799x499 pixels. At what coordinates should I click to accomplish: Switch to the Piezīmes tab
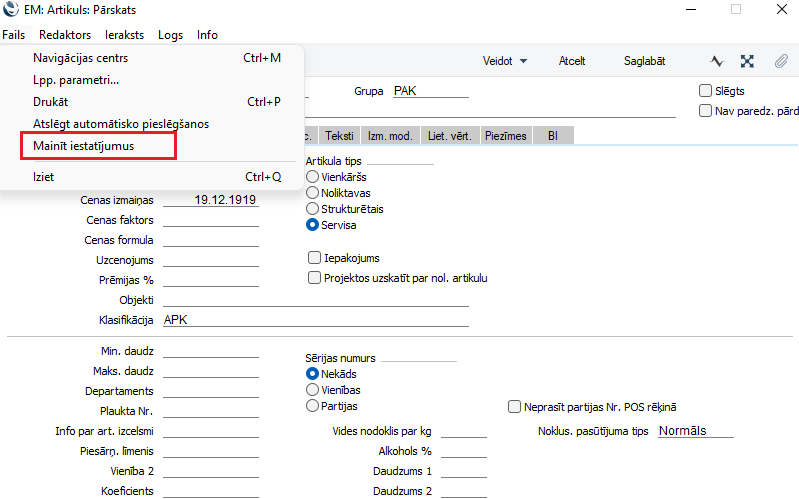point(505,136)
